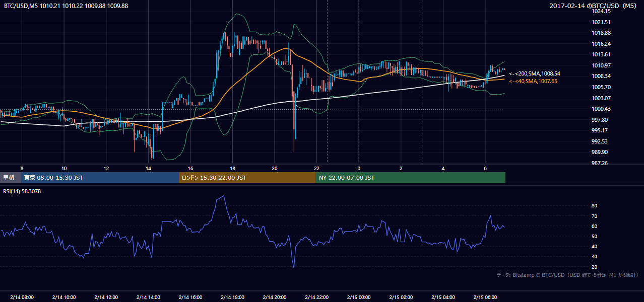644x302 pixels.
Task: Click the 995.17 price axis label
Action: 600,130
